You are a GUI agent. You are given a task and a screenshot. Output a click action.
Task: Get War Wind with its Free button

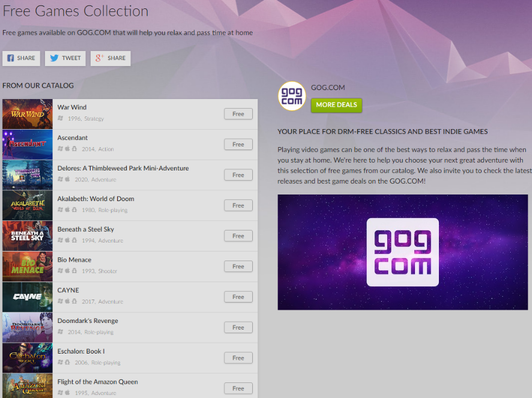click(238, 114)
